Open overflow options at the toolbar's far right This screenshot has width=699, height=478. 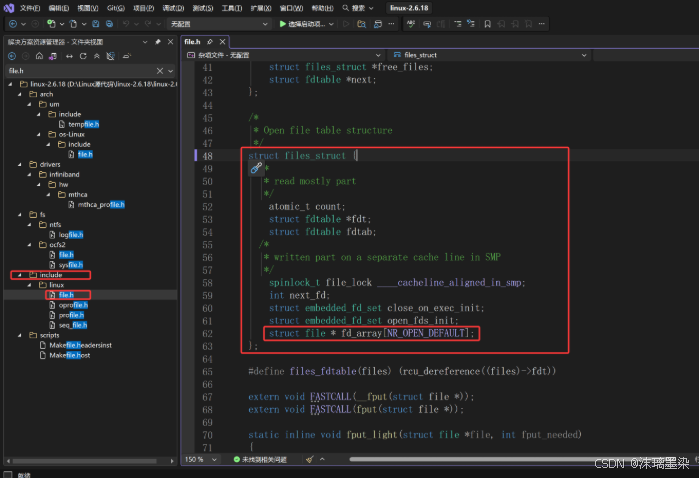click(542, 24)
